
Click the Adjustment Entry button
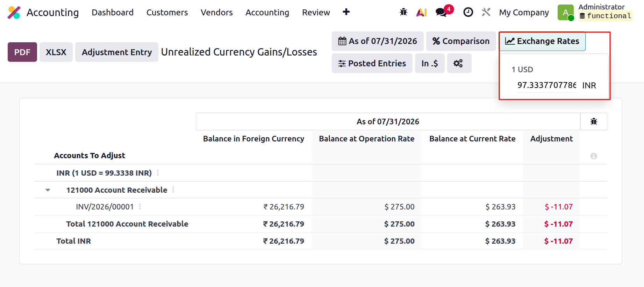tap(117, 52)
